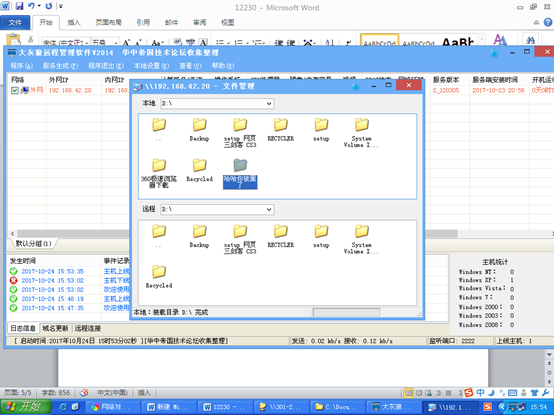Click the Windows 开始 Start button
This screenshot has height=415, width=554.
tap(25, 407)
